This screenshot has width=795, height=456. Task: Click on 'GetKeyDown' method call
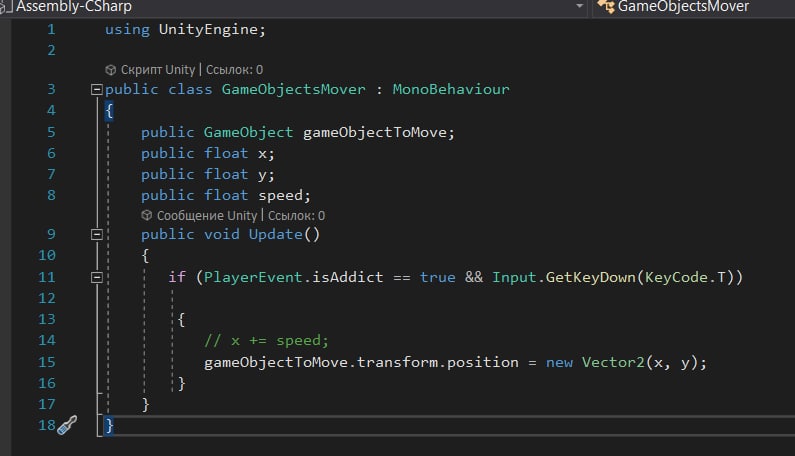590,277
